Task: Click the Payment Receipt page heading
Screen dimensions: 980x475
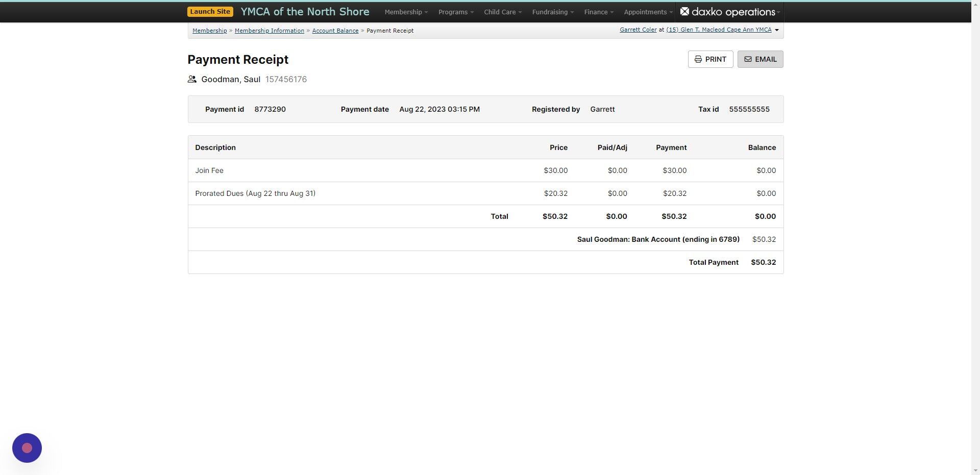Action: point(238,59)
